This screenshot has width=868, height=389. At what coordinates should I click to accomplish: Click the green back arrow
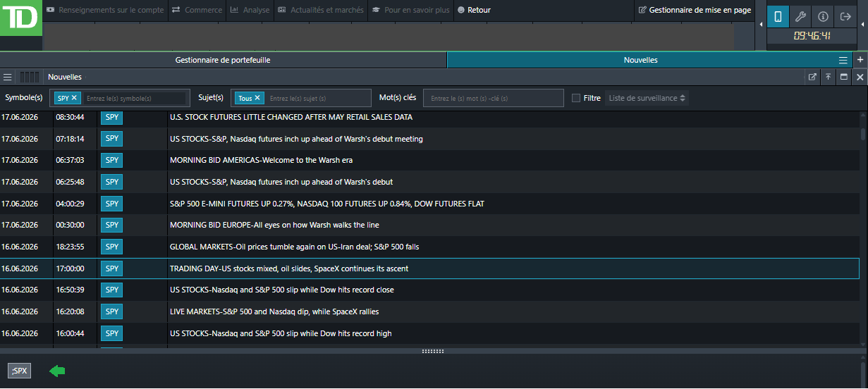click(x=56, y=371)
